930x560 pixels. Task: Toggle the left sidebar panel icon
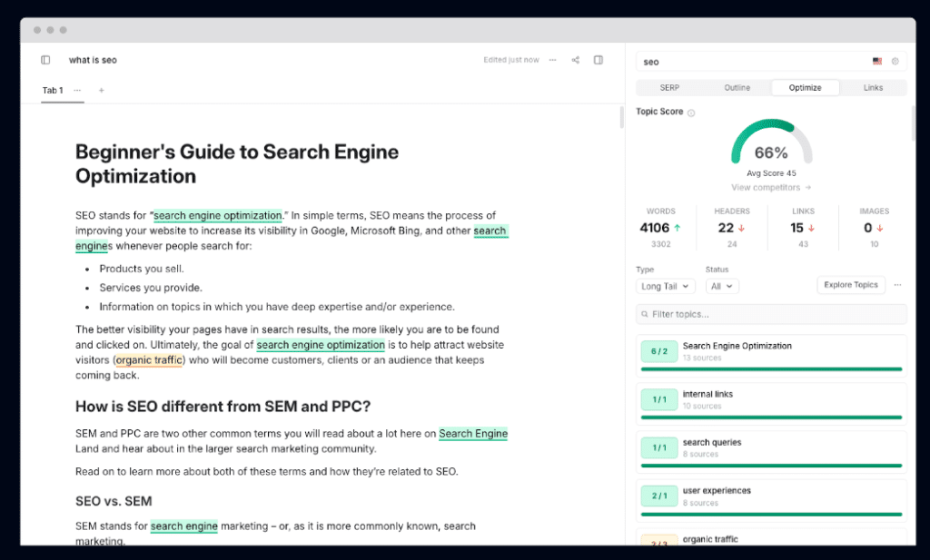point(45,60)
